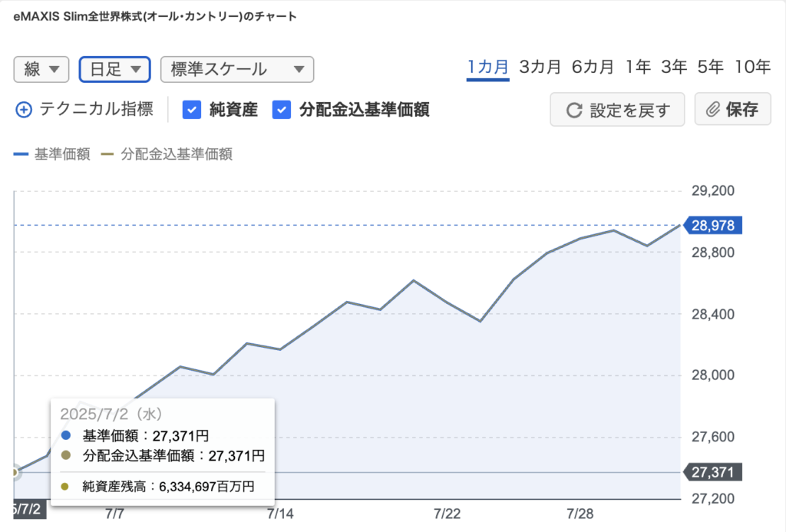Click the 7/28 date axis label
This screenshot has width=786, height=532.
coord(580,514)
